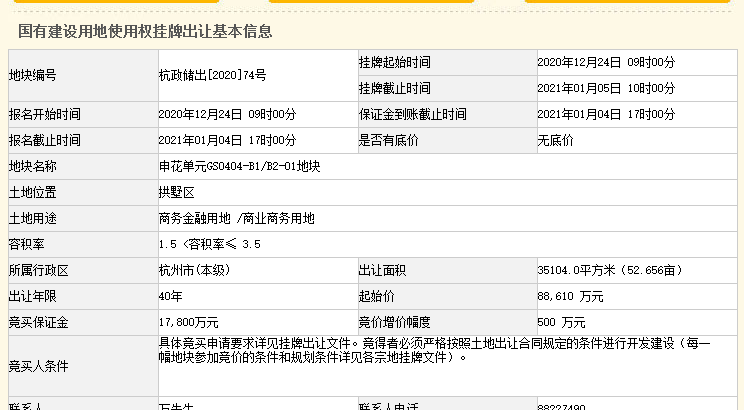Image resolution: width=744 pixels, height=410 pixels.
Task: Click the starting price 88,610 万元
Action: 570,296
